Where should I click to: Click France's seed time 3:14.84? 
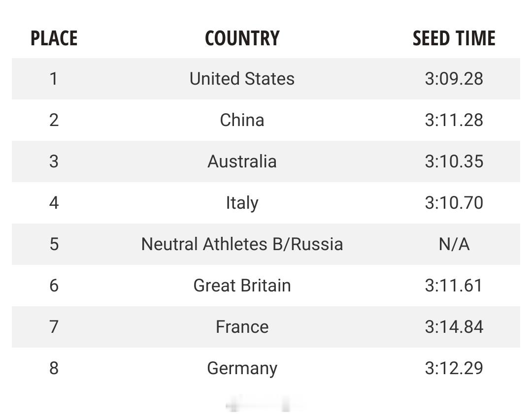point(454,327)
